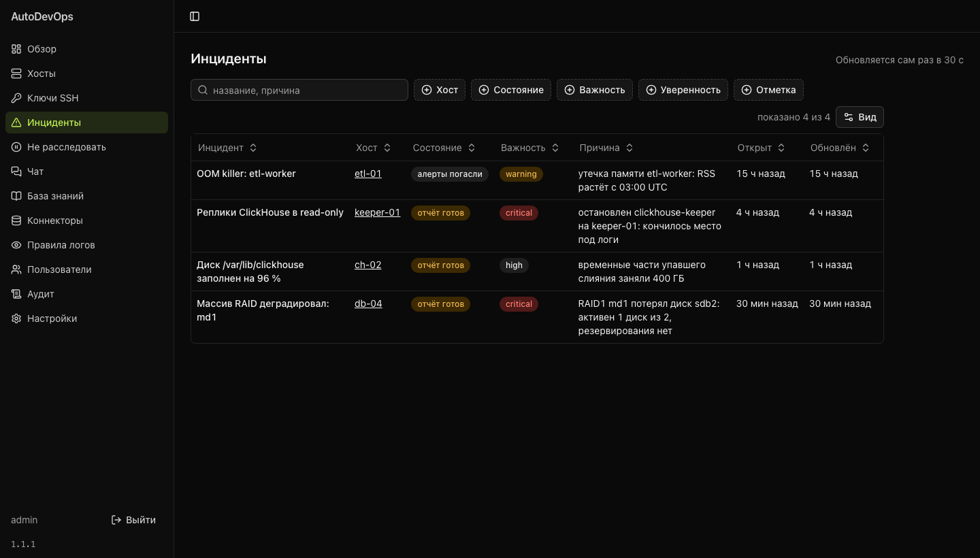
Task: Click plus icon on Отметка filter
Action: (747, 90)
